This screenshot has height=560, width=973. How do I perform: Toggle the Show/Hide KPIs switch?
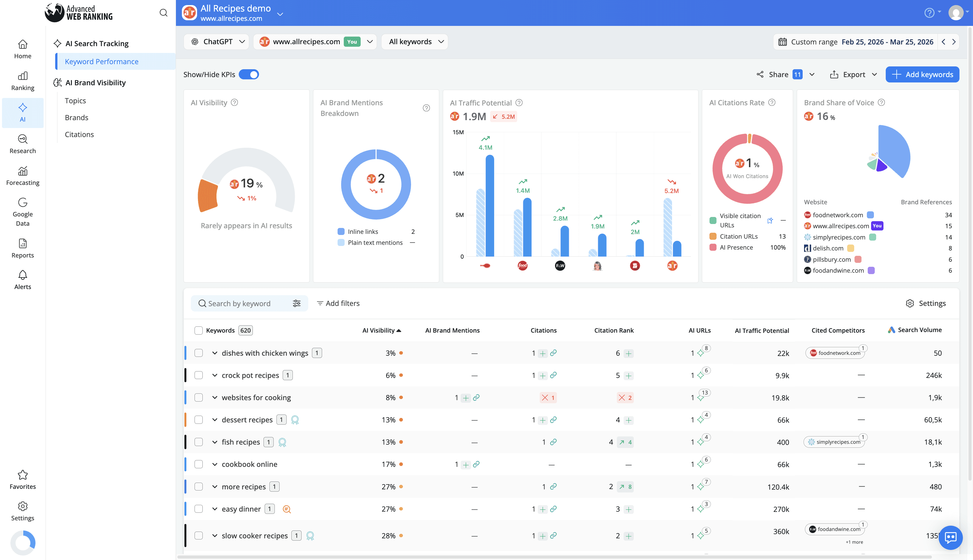[x=249, y=74]
